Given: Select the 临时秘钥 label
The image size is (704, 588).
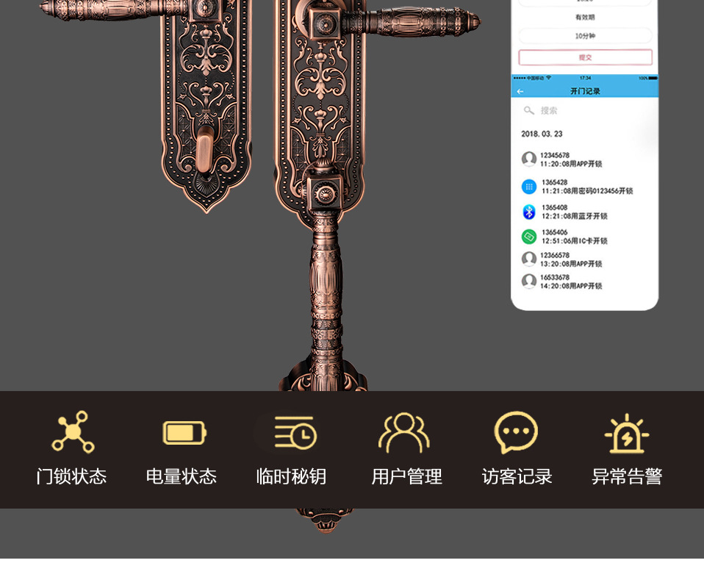Looking at the screenshot, I should [292, 476].
